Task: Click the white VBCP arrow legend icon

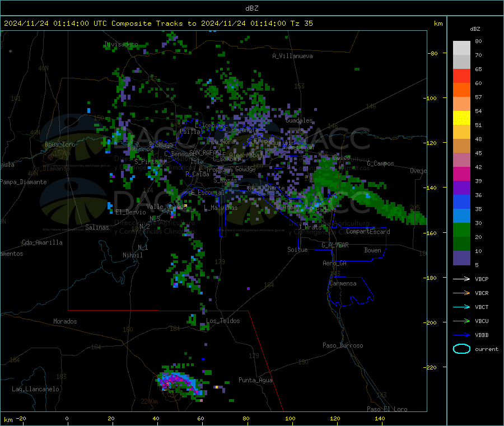Action: tap(461, 279)
